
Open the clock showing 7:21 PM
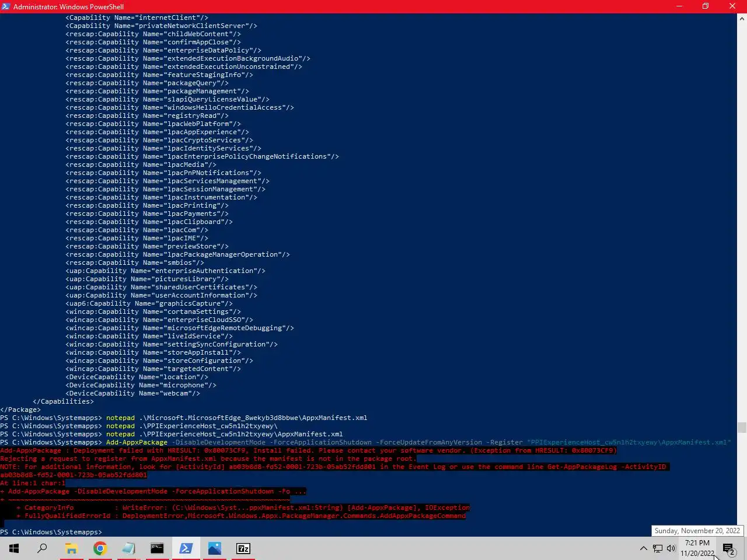(697, 548)
